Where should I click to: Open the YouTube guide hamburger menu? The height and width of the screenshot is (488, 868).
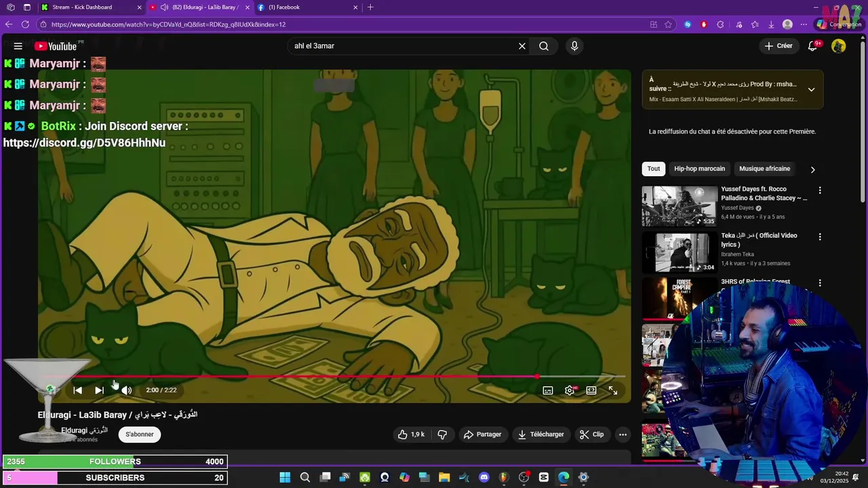(x=18, y=46)
